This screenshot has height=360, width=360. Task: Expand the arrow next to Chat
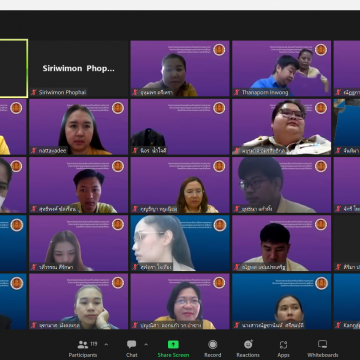146,345
